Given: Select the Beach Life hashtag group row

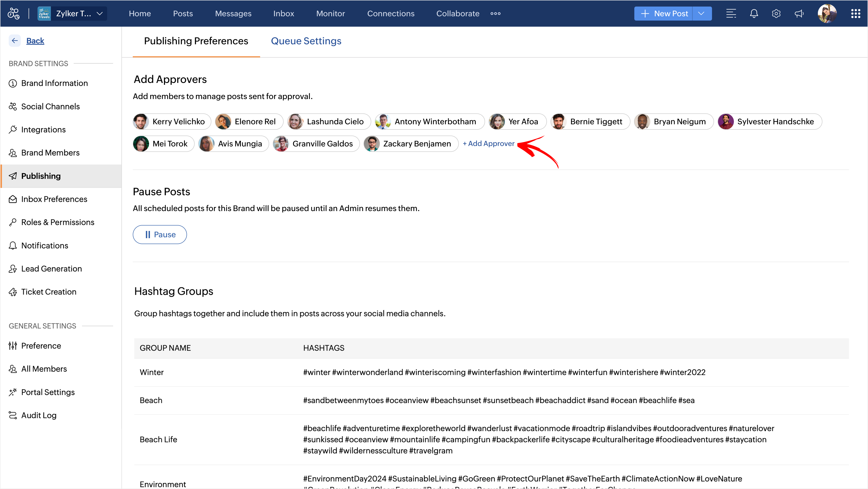Looking at the screenshot, I should (x=158, y=440).
